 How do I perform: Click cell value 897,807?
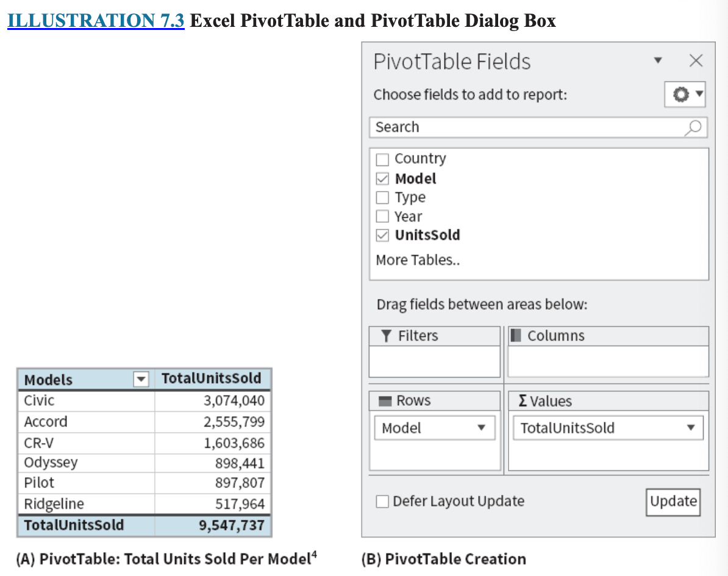240,483
